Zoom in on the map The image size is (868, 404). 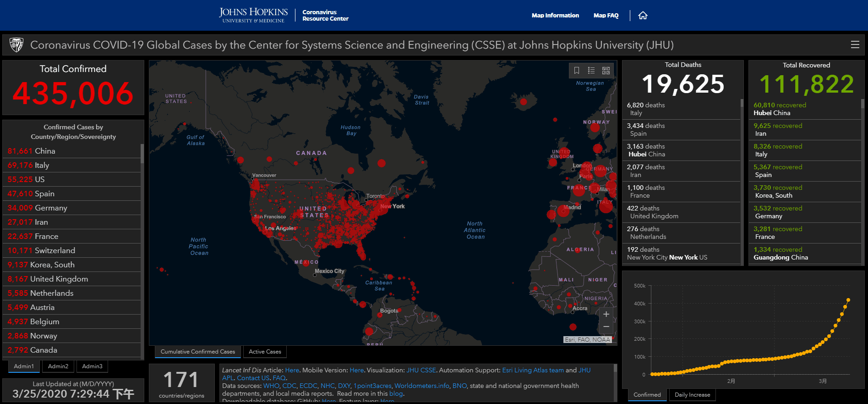coord(606,314)
